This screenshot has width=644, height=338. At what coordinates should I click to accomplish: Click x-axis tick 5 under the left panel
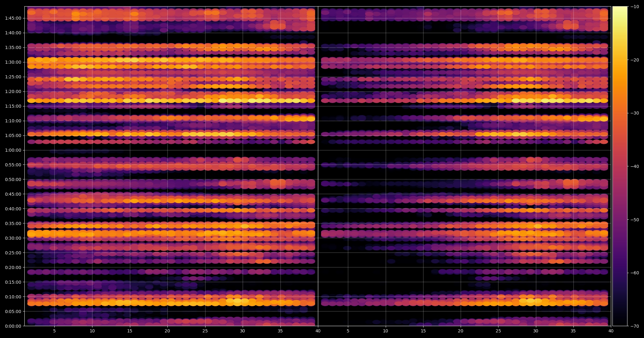click(x=54, y=331)
